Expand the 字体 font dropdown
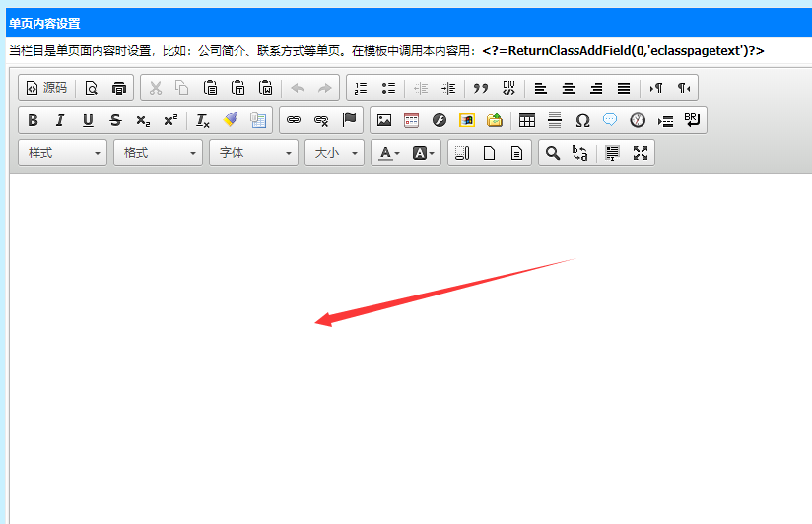 tap(253, 153)
